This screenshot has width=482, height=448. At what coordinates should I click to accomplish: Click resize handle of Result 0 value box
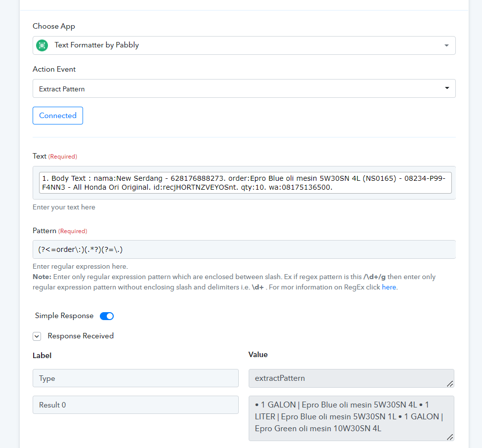pyautogui.click(x=450, y=437)
